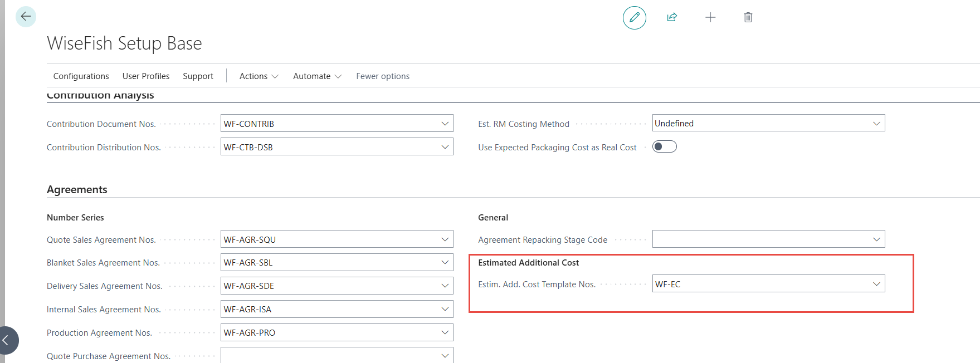Expand Contribution Document Nos. dropdown arrow
Viewport: 980px width, 363px height.
(x=445, y=124)
